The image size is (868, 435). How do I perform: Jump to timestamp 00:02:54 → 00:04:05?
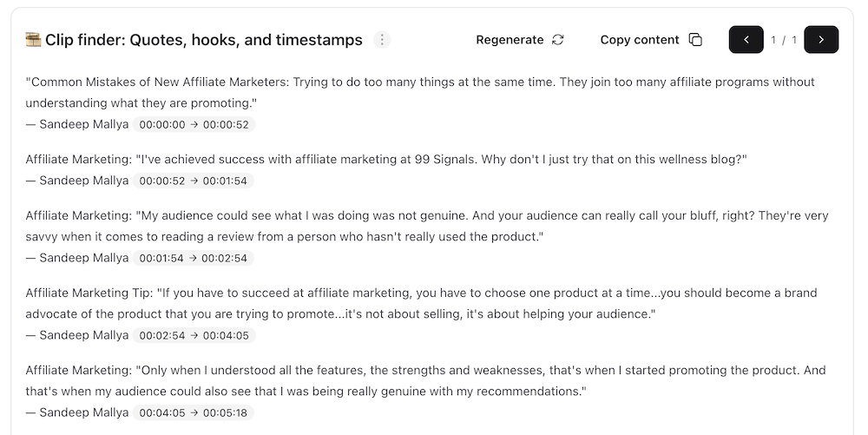194,336
